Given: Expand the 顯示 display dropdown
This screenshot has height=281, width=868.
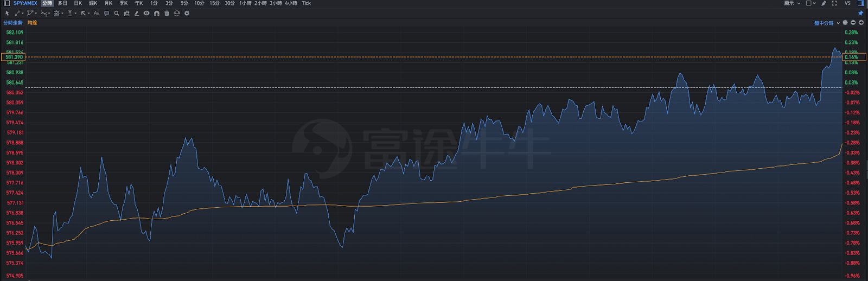Looking at the screenshot, I should point(792,3).
